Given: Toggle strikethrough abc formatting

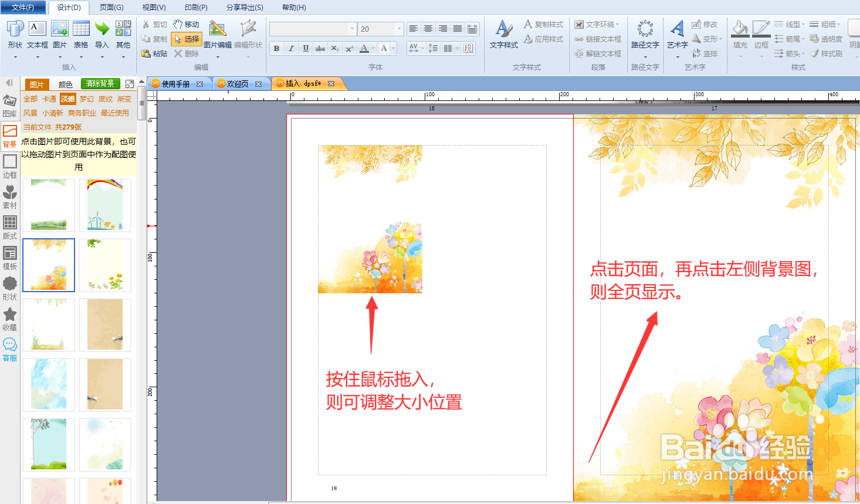Looking at the screenshot, I should (320, 48).
